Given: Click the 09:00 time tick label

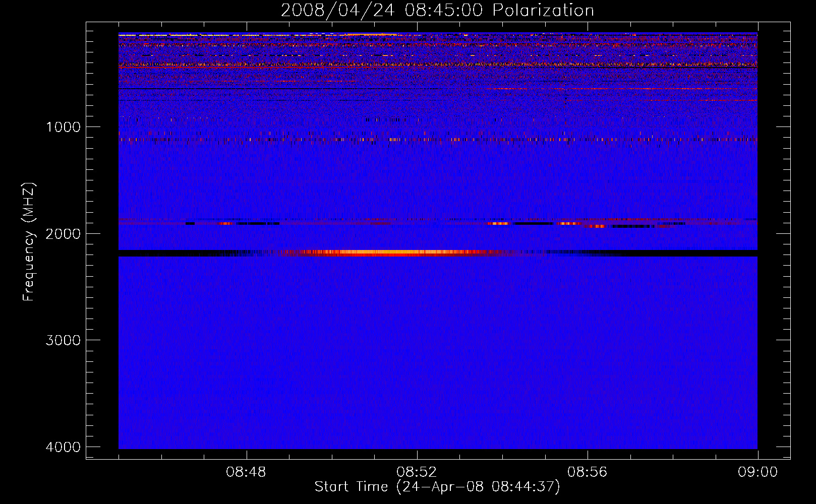Looking at the screenshot, I should [x=757, y=472].
